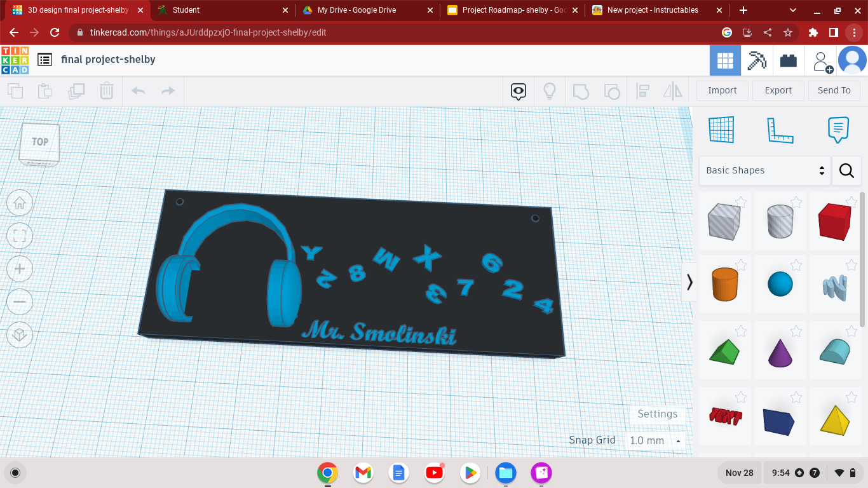The image size is (868, 488).
Task: Switch perspective view in navigation sidebar
Action: pyautogui.click(x=19, y=335)
